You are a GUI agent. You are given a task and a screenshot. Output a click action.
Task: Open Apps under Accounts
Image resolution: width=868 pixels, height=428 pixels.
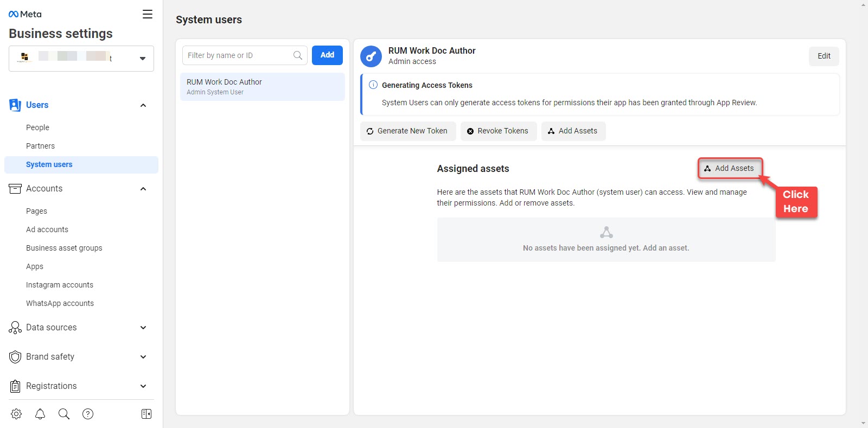pos(35,266)
